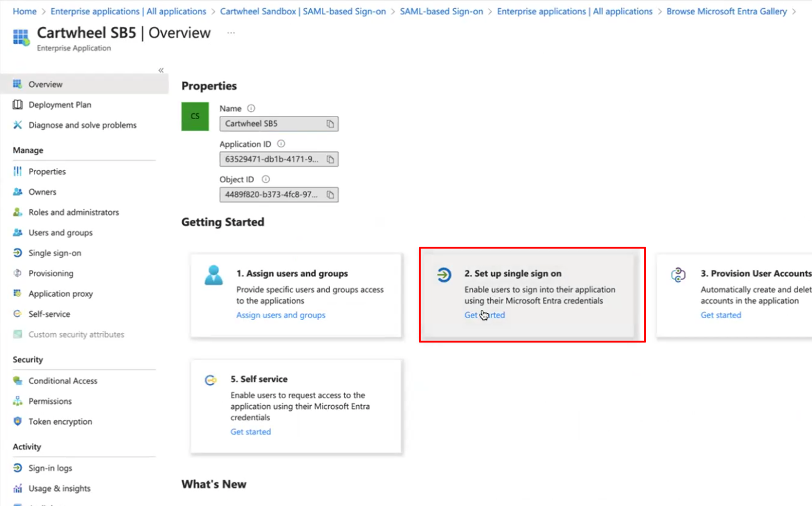The image size is (812, 506).
Task: Click the Application proxy icon
Action: point(18,294)
